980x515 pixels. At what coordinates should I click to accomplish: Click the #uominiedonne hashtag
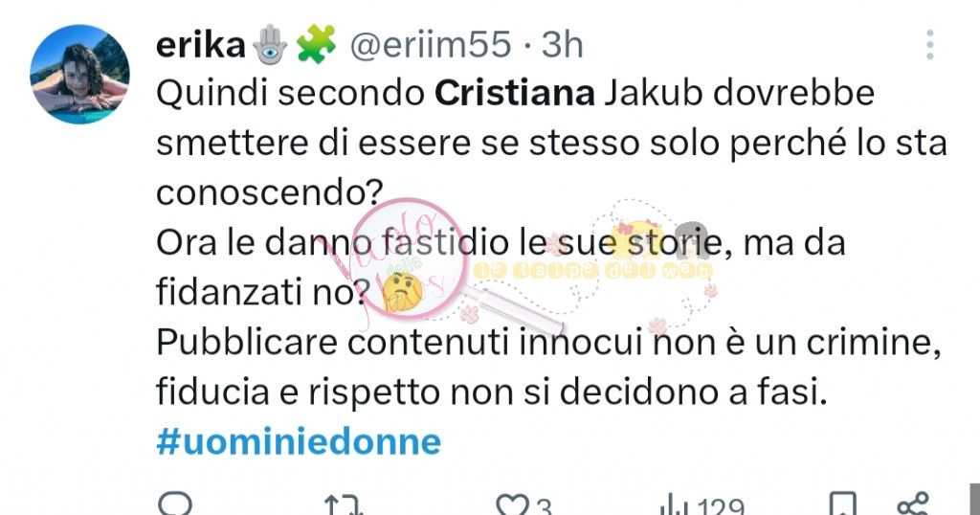click(x=298, y=442)
